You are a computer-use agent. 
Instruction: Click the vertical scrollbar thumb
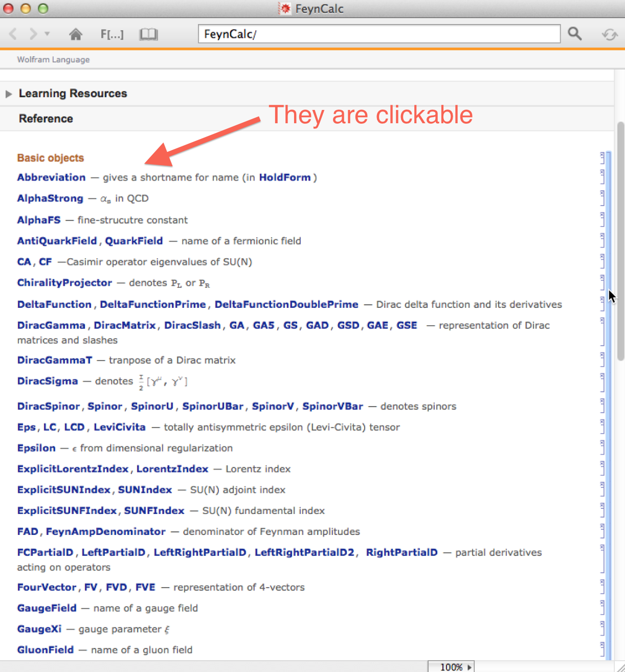tap(621, 240)
